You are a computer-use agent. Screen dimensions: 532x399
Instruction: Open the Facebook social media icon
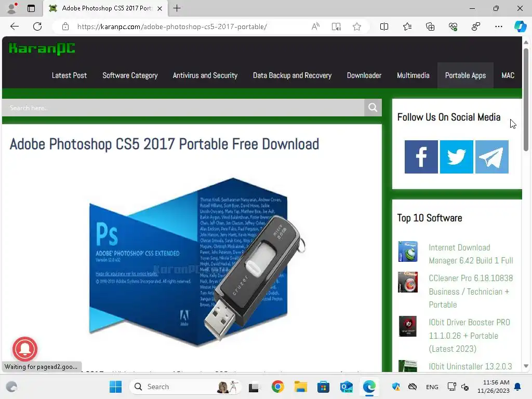[421, 157]
